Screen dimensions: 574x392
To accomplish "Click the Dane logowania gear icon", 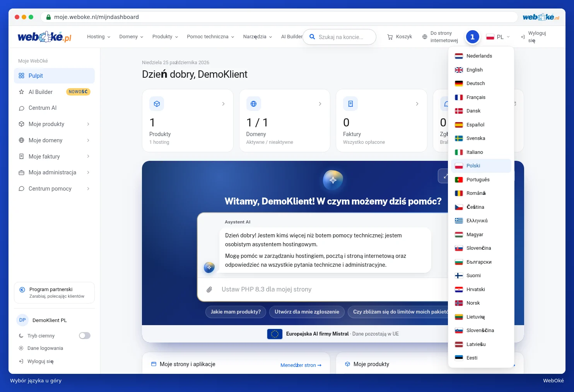I will pos(21,348).
